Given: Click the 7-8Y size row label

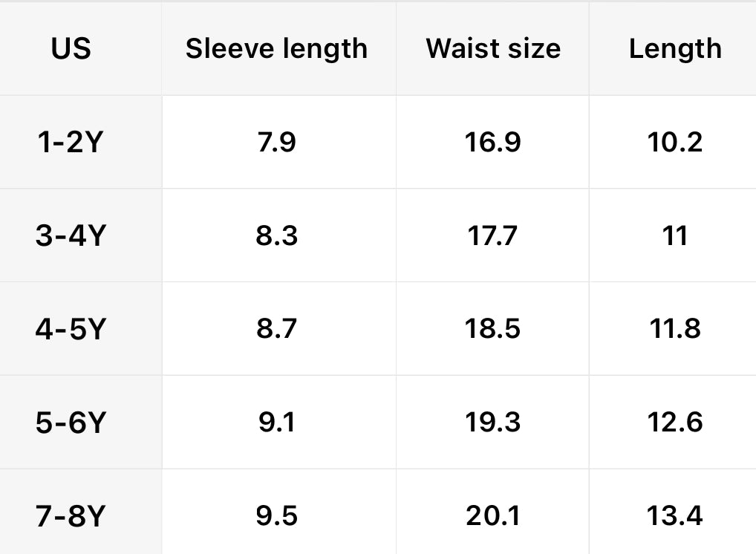Looking at the screenshot, I should [x=71, y=516].
